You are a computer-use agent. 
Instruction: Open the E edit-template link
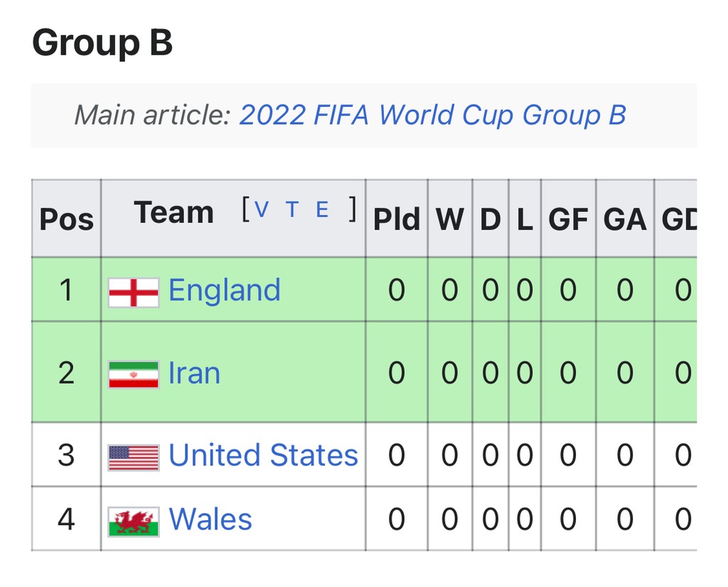[x=322, y=210]
